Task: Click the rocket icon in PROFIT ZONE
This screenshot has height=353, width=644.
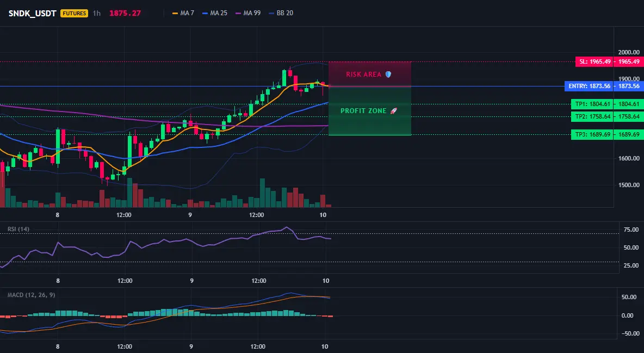Action: tap(393, 110)
